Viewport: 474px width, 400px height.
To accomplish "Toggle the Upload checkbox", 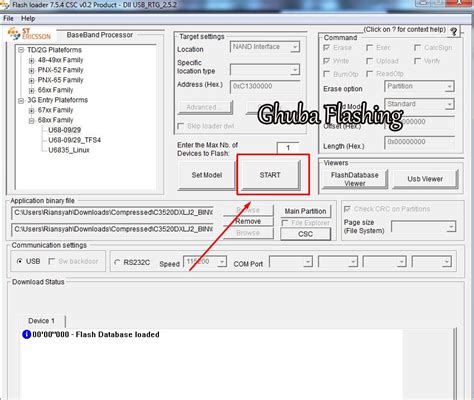I will (x=369, y=61).
